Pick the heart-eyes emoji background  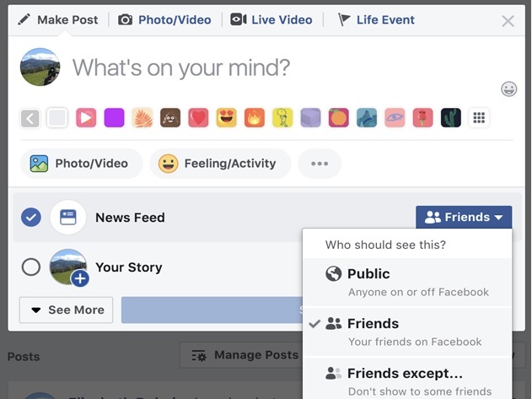[227, 118]
